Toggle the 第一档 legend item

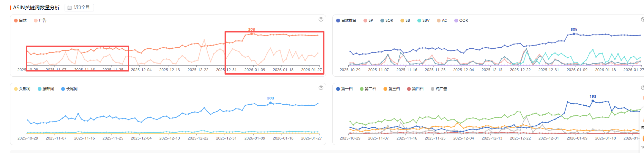pyautogui.click(x=344, y=89)
